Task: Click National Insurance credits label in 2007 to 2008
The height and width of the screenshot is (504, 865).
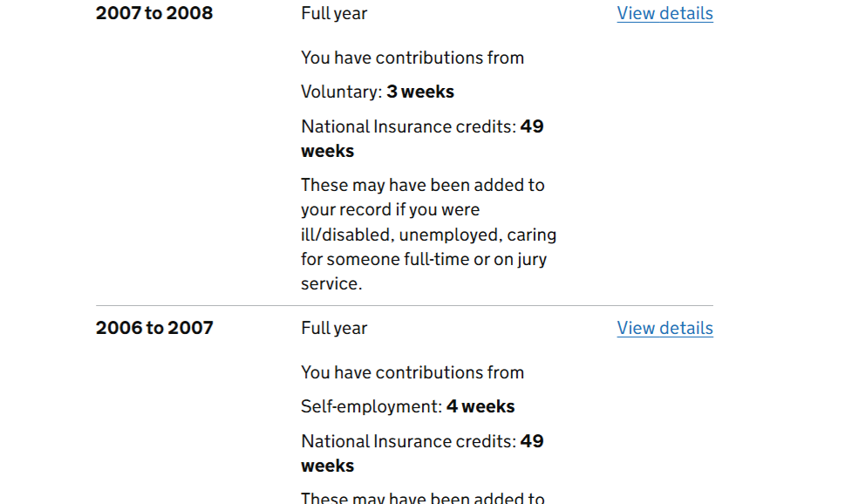Action: click(x=408, y=126)
